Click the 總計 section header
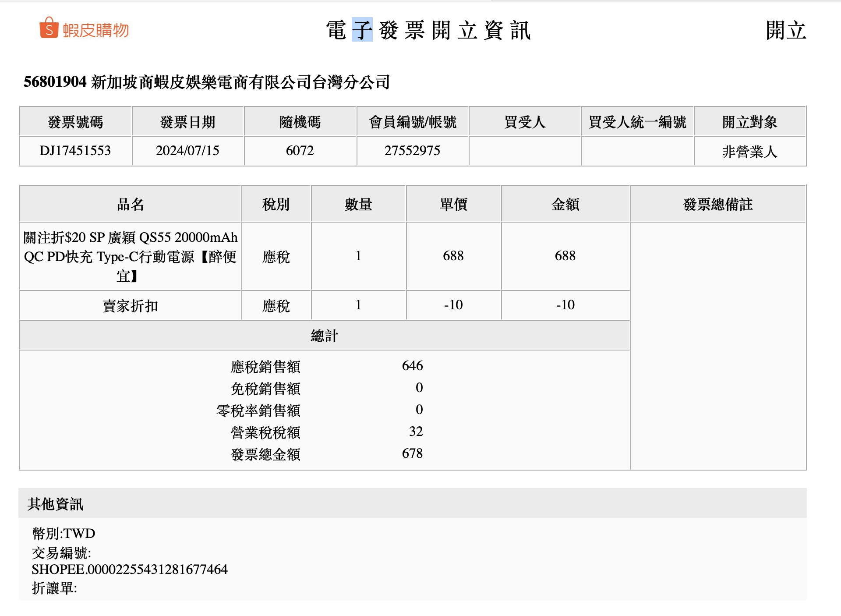This screenshot has width=841, height=616. pos(325,336)
